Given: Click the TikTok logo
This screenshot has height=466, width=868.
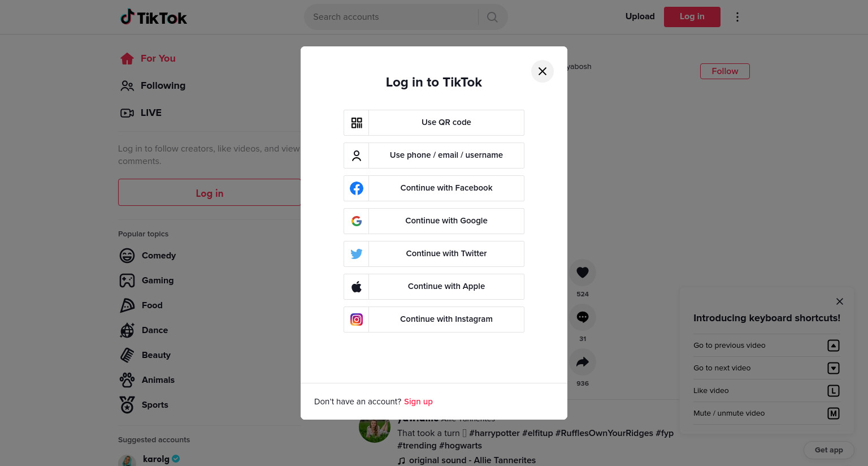Looking at the screenshot, I should [153, 17].
